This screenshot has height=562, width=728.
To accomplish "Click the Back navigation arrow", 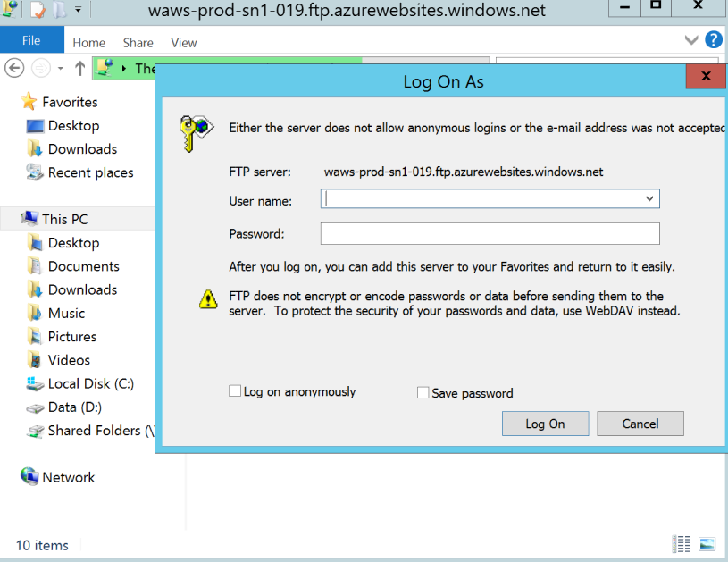I will [14, 69].
